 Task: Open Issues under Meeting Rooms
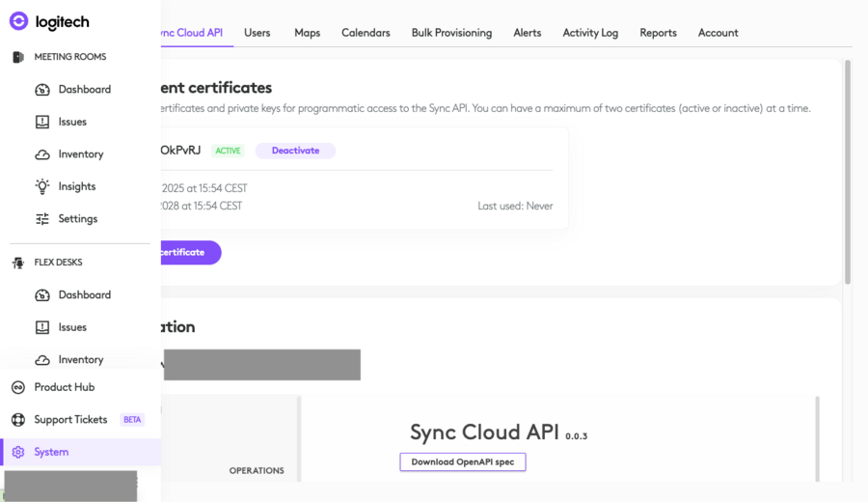(x=72, y=122)
